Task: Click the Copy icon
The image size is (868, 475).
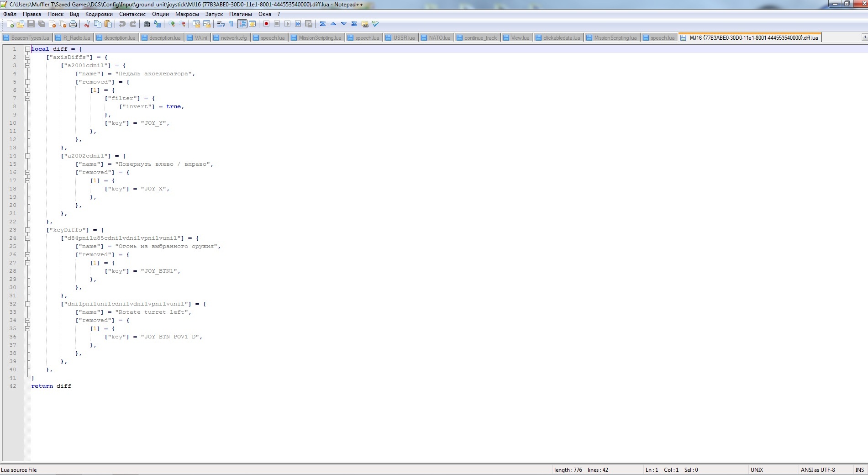Action: [x=97, y=24]
